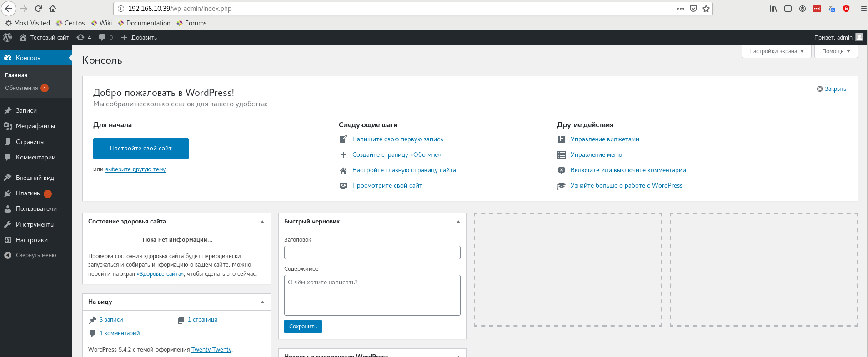This screenshot has height=357, width=868.
Task: Toggle the browser sidebar icon
Action: click(788, 9)
